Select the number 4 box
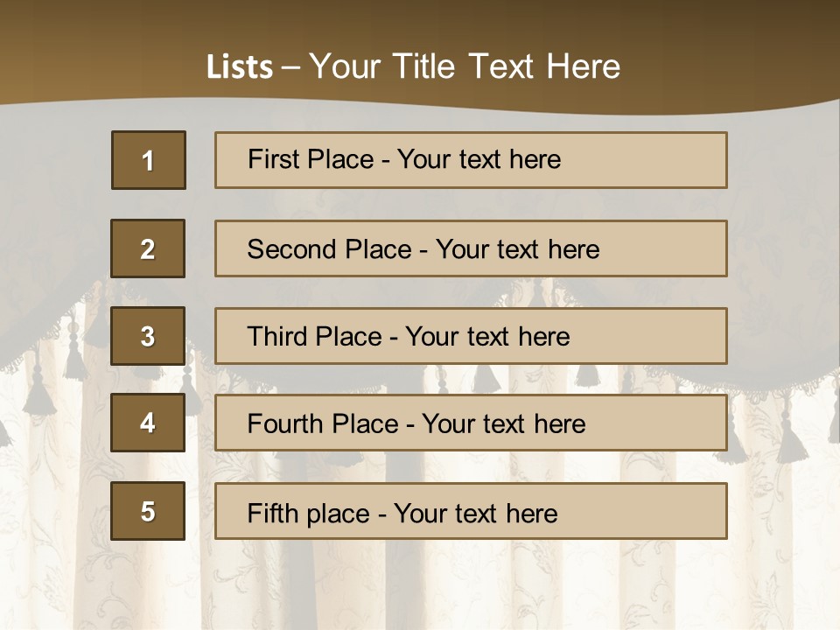 point(148,423)
